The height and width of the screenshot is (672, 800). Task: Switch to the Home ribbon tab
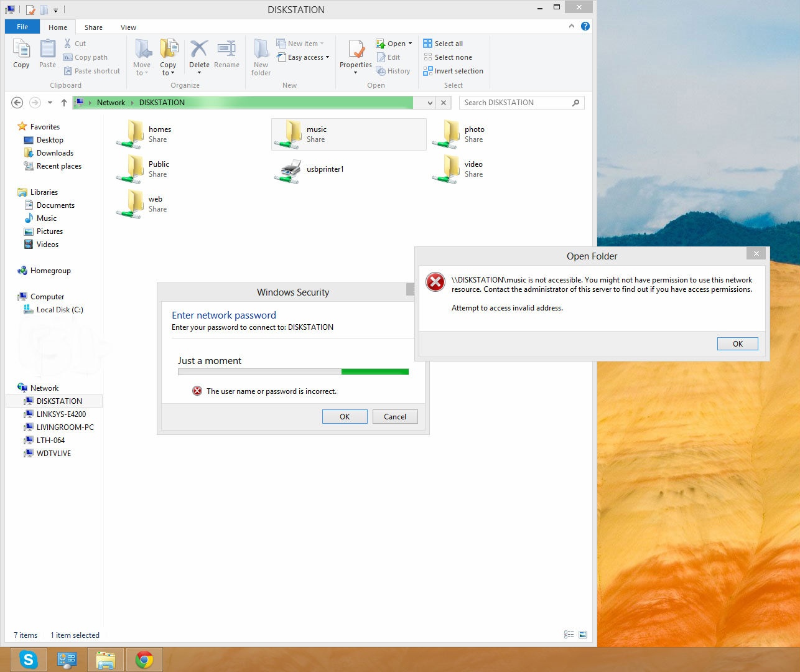58,27
